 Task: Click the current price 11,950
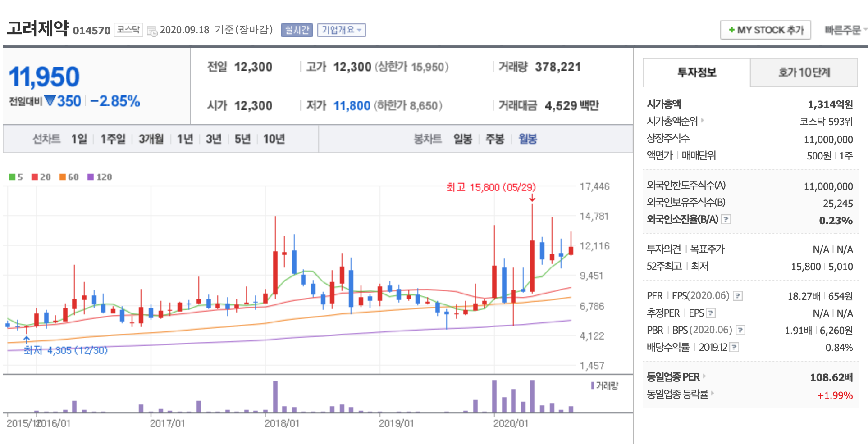coord(44,77)
